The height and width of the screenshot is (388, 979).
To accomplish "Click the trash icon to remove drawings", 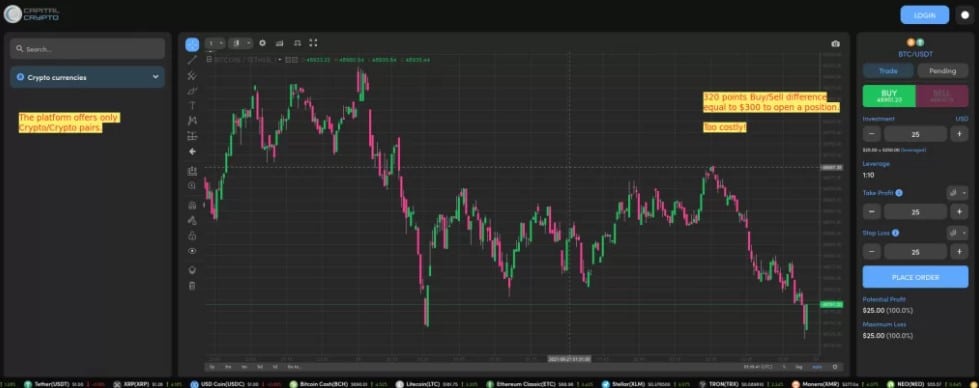I will pyautogui.click(x=192, y=286).
